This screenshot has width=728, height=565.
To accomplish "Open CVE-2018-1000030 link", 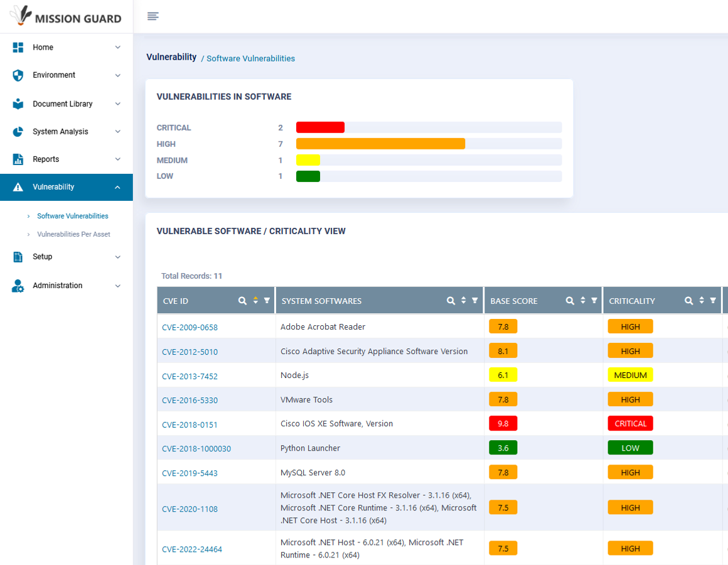I will pyautogui.click(x=196, y=449).
